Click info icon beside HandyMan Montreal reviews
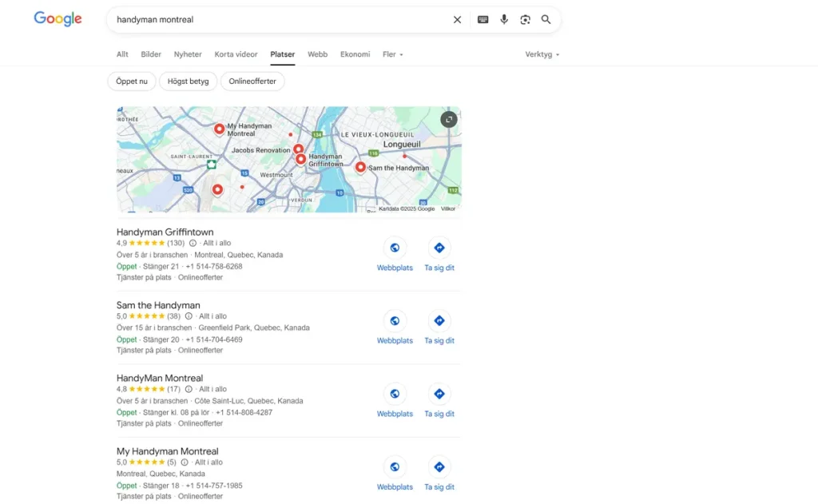The image size is (818, 504). tap(189, 389)
